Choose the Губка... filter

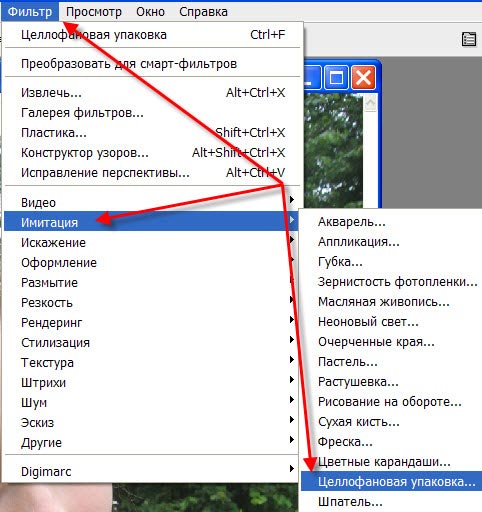[391, 261]
